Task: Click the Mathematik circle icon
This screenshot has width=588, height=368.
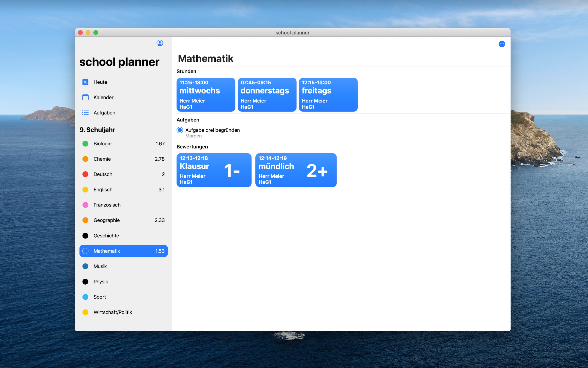Action: click(x=85, y=251)
